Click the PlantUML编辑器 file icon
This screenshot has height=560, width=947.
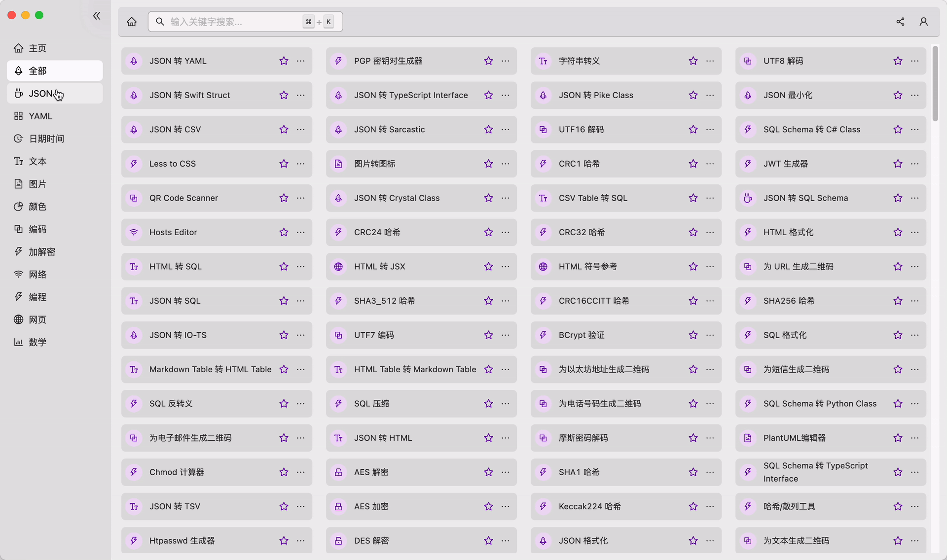(748, 438)
